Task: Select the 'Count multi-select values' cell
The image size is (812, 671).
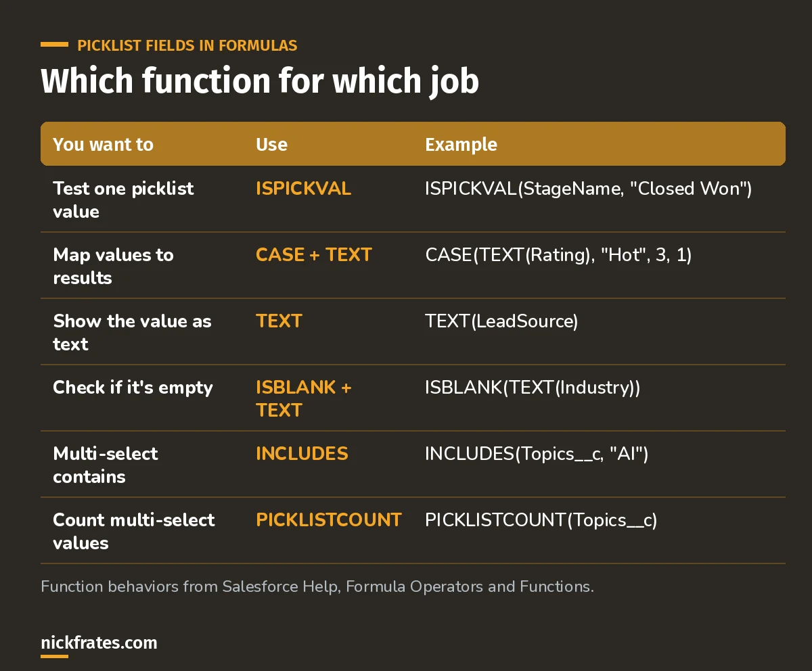Action: click(x=134, y=531)
